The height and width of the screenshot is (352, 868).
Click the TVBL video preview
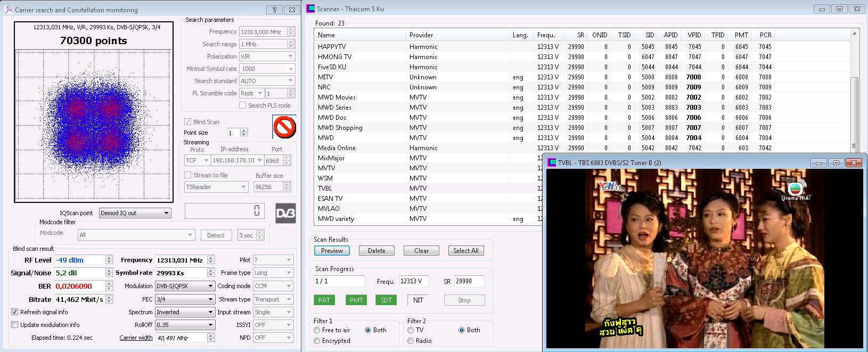coord(705,259)
